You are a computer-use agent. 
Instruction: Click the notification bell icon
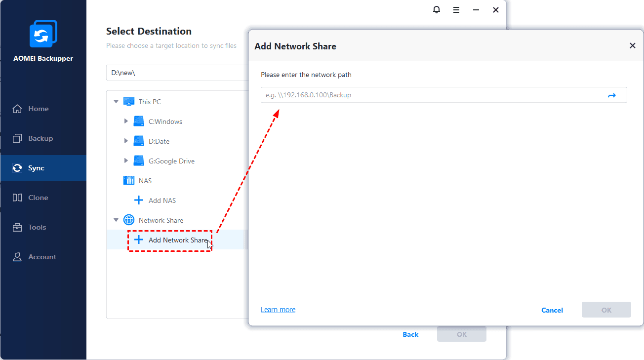437,10
